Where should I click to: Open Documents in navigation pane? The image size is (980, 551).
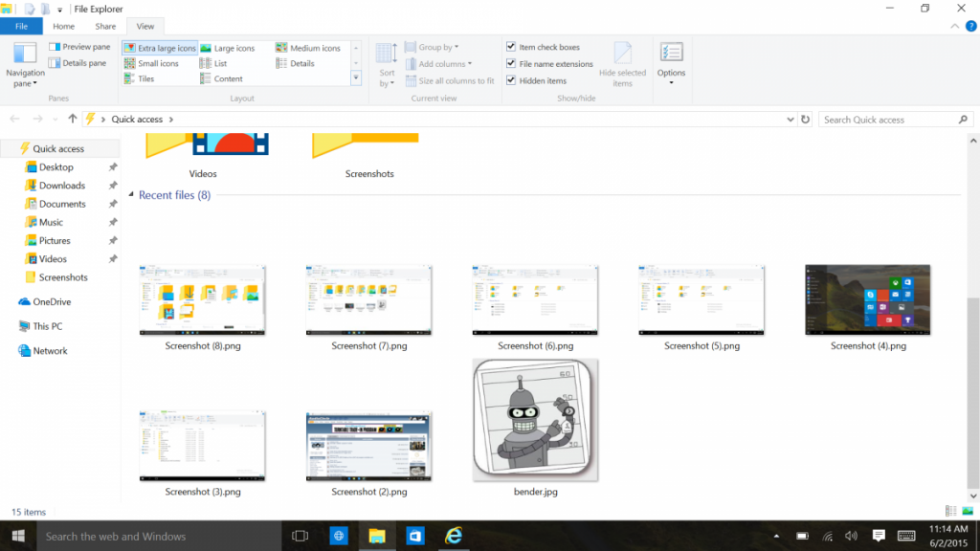pyautogui.click(x=61, y=204)
